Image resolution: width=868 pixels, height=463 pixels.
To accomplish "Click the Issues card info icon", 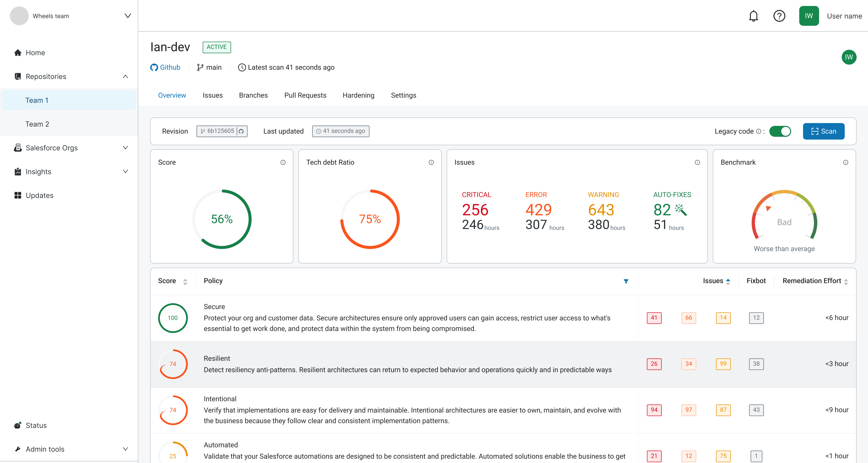I will click(x=697, y=162).
